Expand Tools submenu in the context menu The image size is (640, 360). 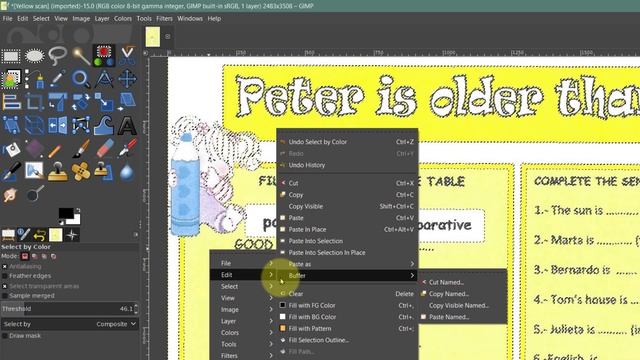point(243,344)
